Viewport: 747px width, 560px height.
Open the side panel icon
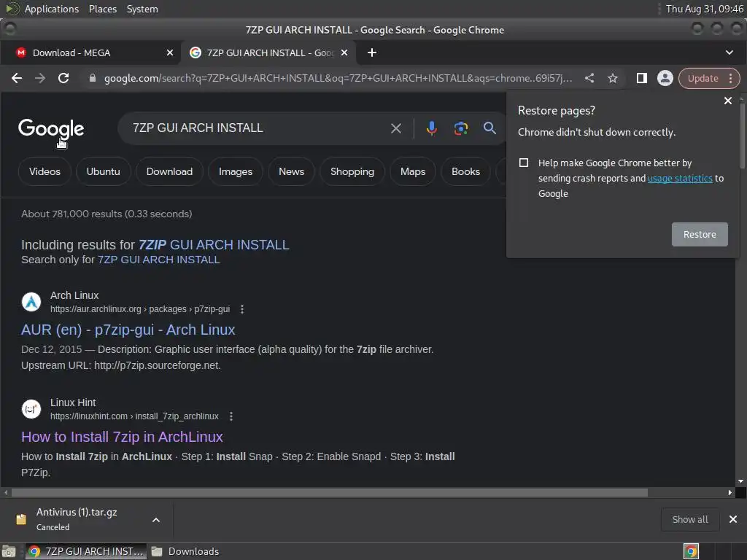point(642,78)
